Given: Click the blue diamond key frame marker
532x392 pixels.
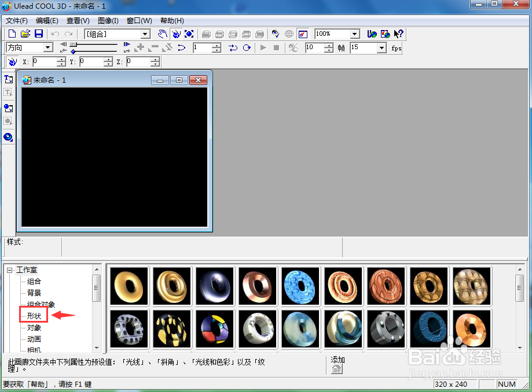Looking at the screenshot, I should click(73, 51).
